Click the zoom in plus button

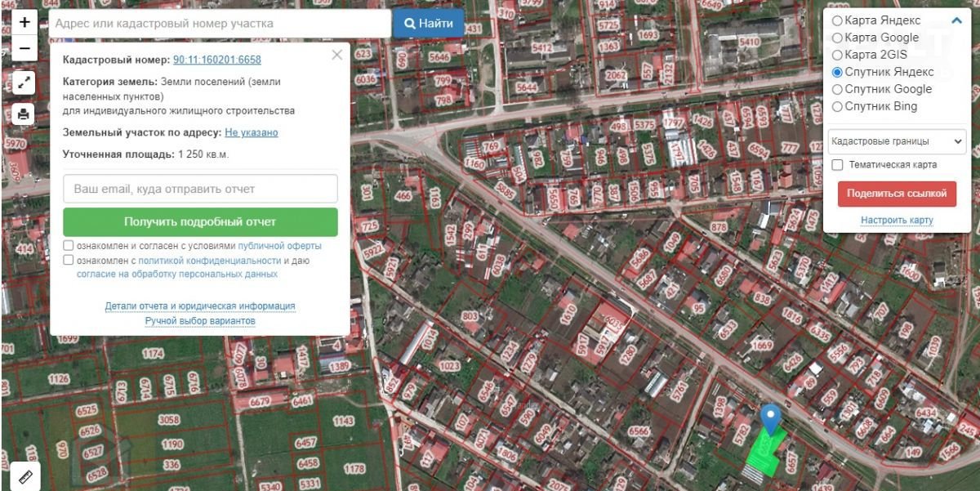pyautogui.click(x=24, y=22)
